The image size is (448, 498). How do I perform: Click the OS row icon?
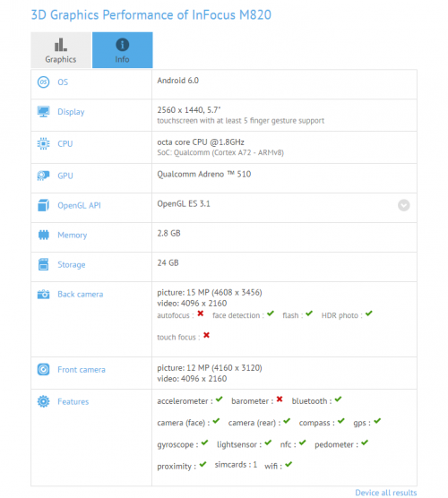tap(44, 82)
